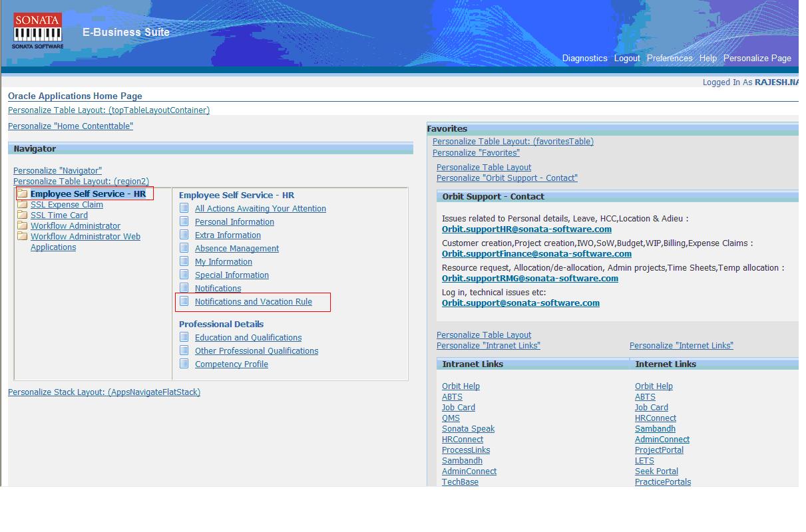Open Help from the header
The width and height of the screenshot is (806, 532).
click(x=708, y=59)
